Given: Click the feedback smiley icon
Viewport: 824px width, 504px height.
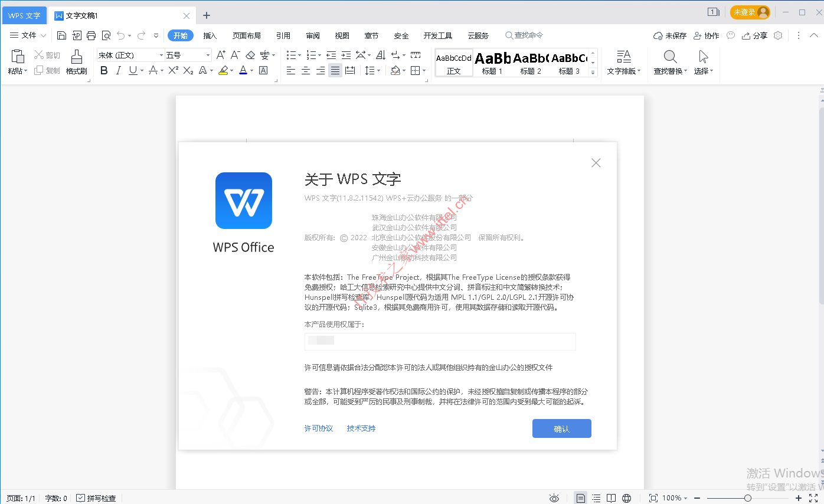Looking at the screenshot, I should [x=731, y=35].
